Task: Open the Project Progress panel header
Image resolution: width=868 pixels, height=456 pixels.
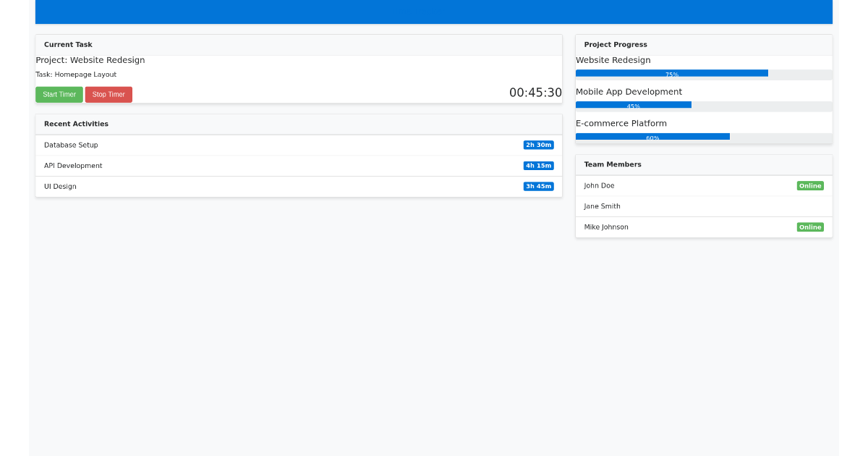Action: [616, 44]
